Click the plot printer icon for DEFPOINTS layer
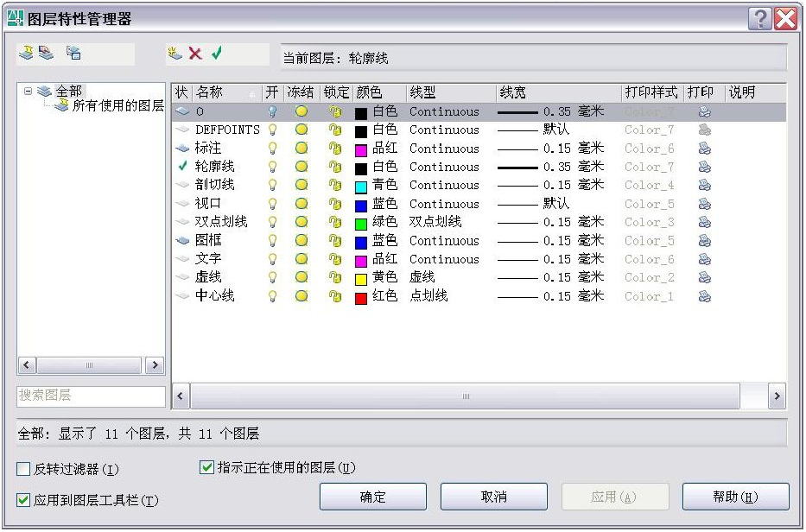 [x=705, y=130]
